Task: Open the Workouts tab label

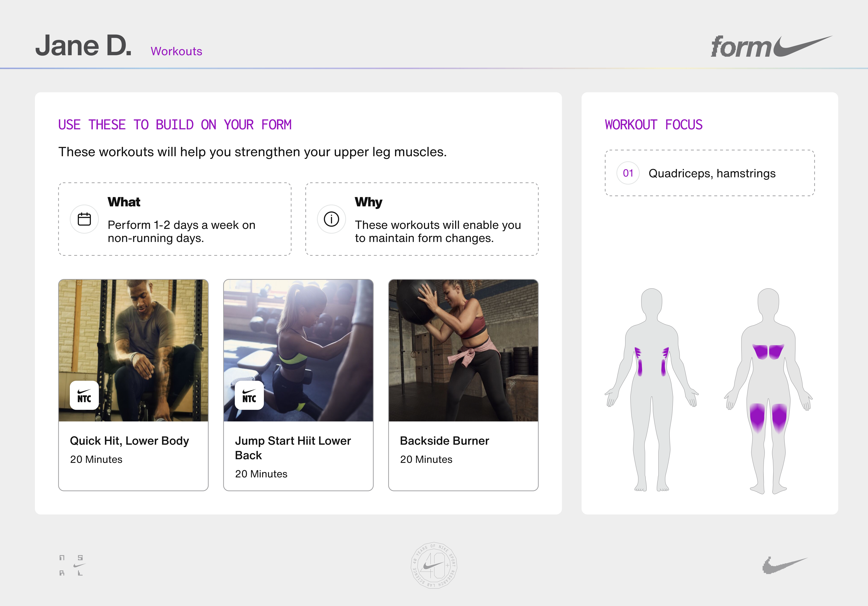Action: point(176,51)
